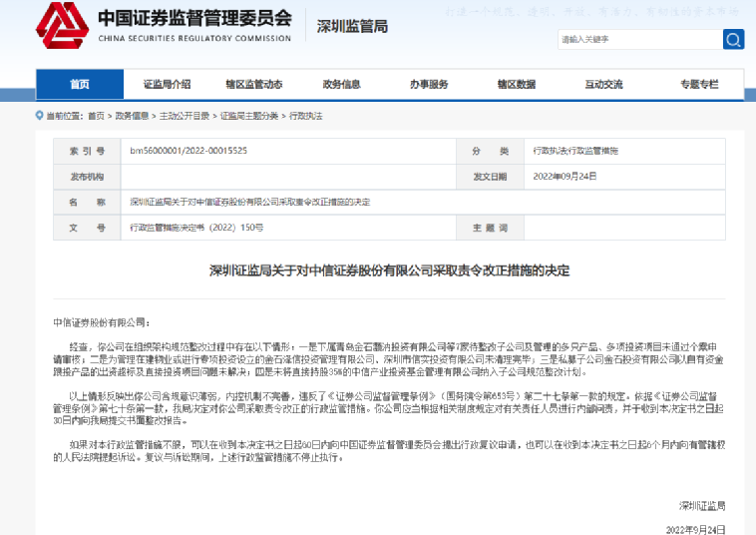The height and width of the screenshot is (535, 756).
Task: Click the 发文日期 label cell
Action: [490, 177]
